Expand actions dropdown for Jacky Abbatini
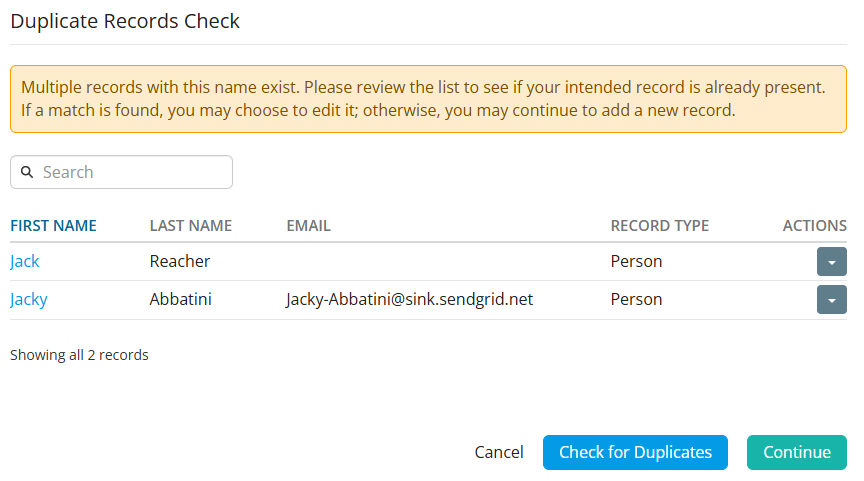This screenshot has width=864, height=481. (831, 299)
